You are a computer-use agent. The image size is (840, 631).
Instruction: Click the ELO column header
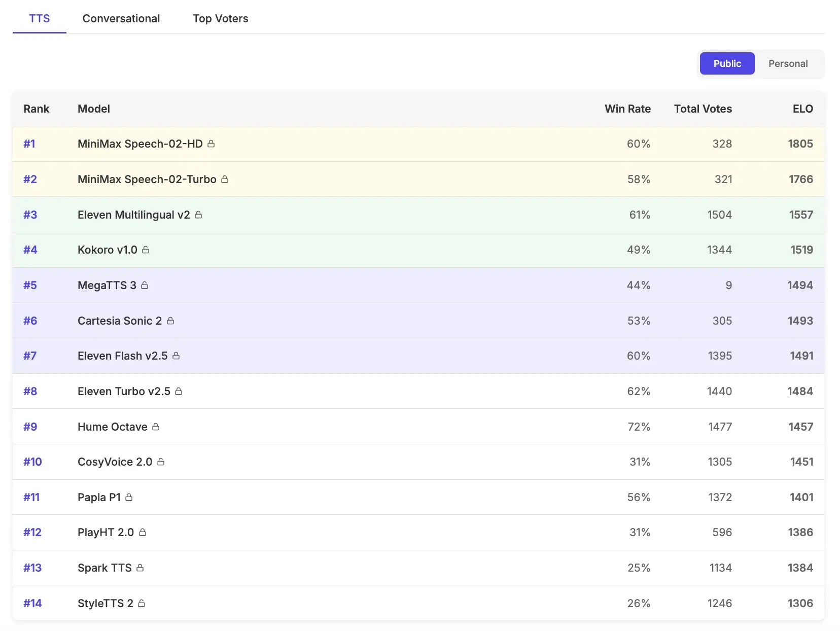point(803,109)
